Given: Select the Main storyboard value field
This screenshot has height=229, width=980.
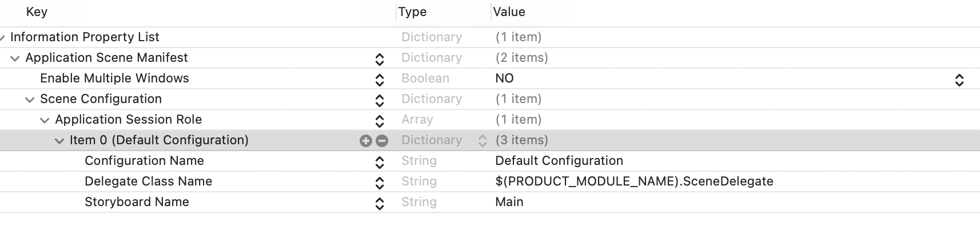Looking at the screenshot, I should 509,202.
